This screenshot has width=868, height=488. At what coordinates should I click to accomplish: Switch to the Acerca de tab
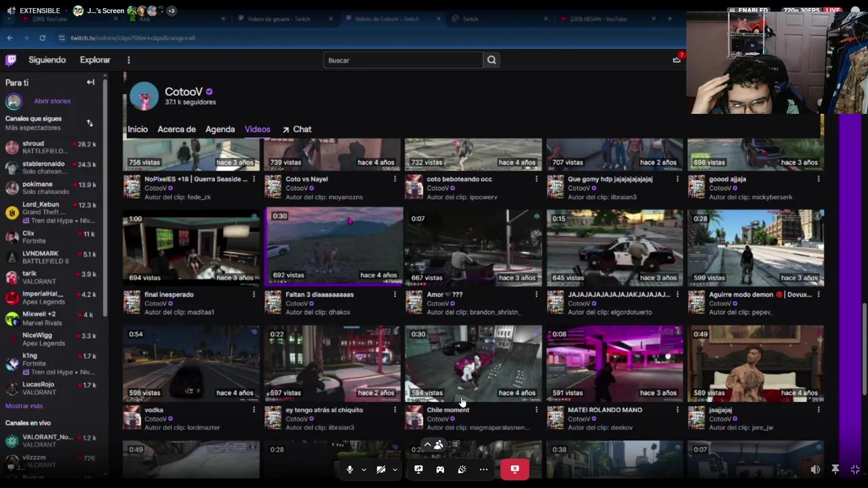pyautogui.click(x=176, y=129)
